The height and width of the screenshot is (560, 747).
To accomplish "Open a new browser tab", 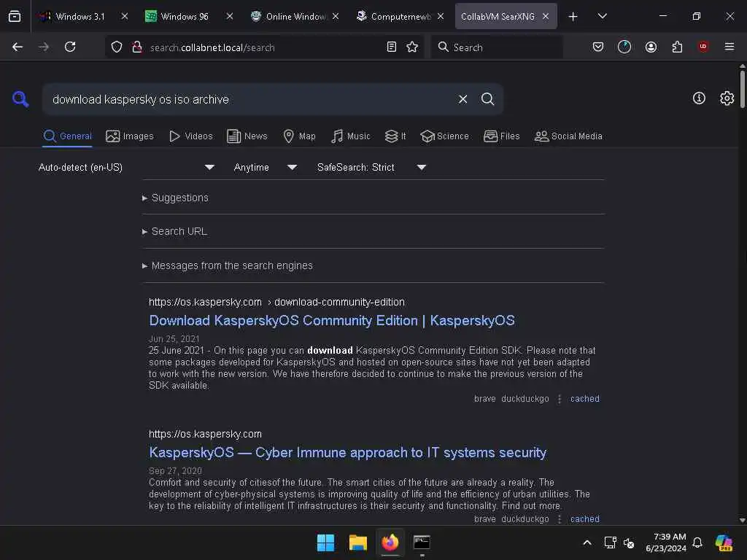I will click(573, 17).
